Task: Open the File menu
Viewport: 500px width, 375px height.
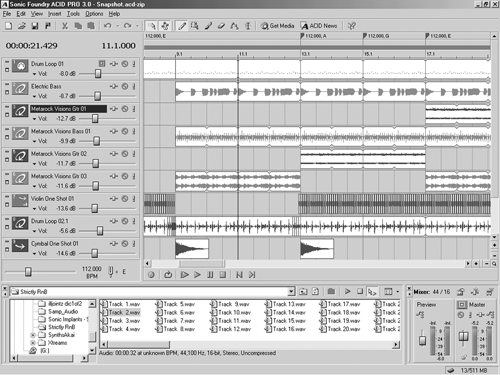Action: coord(7,14)
